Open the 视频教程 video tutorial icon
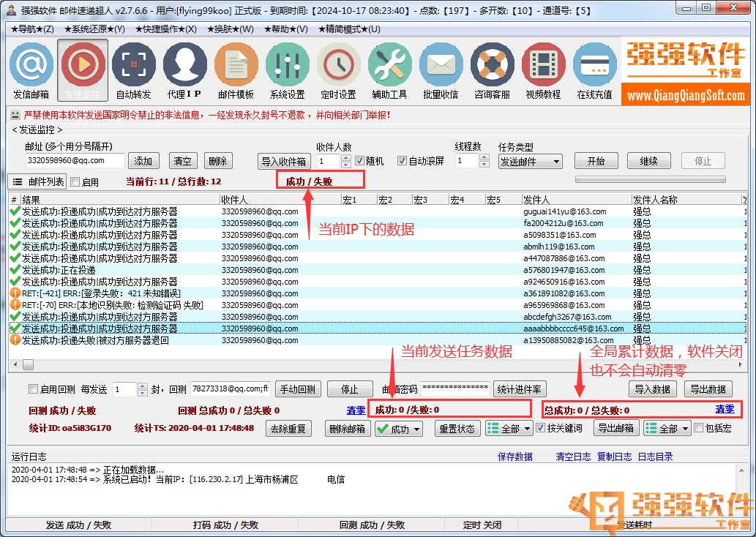The width and height of the screenshot is (756, 537). [543, 70]
